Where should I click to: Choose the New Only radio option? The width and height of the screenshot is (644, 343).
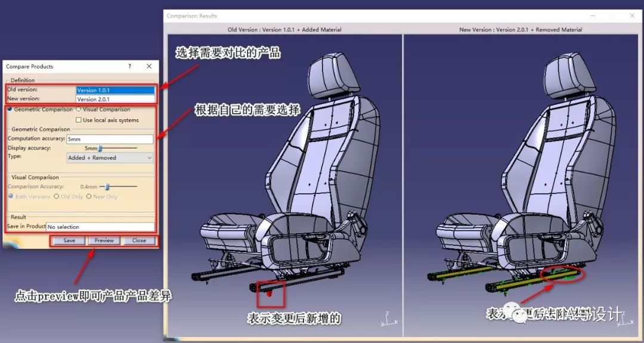(89, 196)
